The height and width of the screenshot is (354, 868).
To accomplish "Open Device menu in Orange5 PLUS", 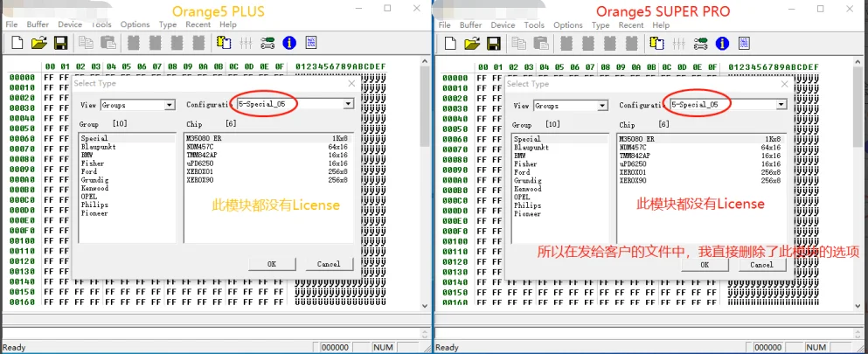I will pos(70,24).
